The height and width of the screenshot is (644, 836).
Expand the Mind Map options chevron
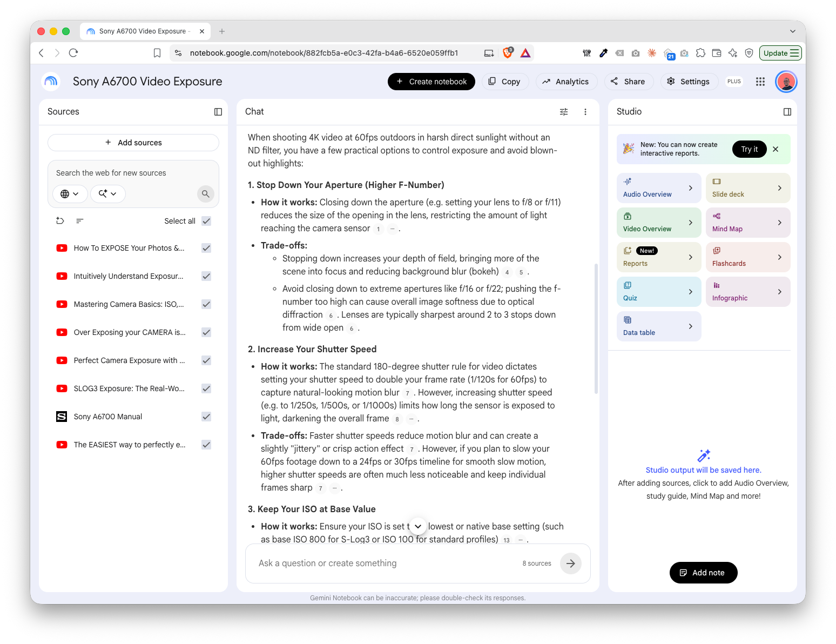(x=780, y=223)
